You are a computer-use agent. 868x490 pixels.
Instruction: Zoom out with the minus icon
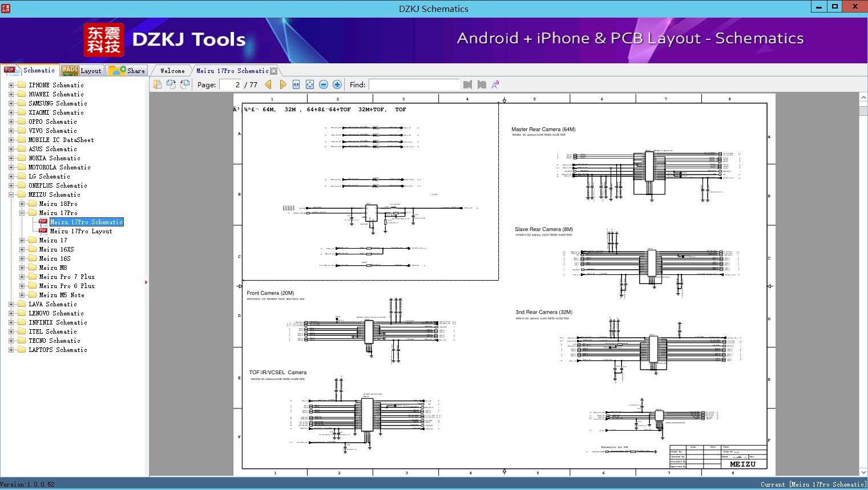point(324,84)
